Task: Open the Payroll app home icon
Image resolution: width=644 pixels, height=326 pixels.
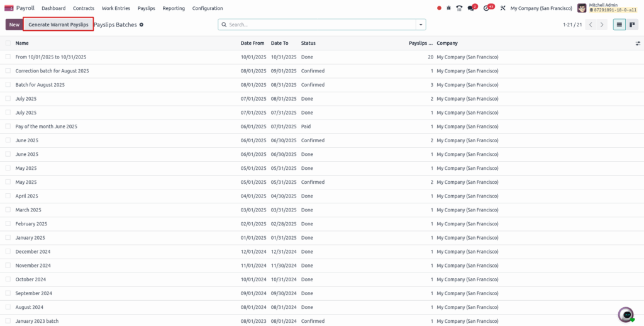Action: 9,8
